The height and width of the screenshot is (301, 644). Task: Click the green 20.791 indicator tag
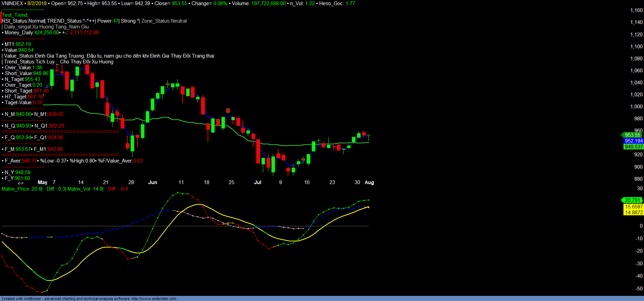pyautogui.click(x=632, y=200)
